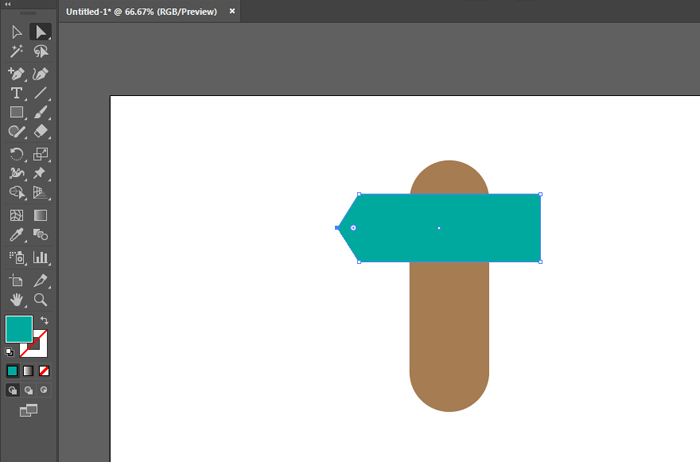Choose the Magic Wand tool
Viewport: 700px width, 462px height.
click(17, 51)
